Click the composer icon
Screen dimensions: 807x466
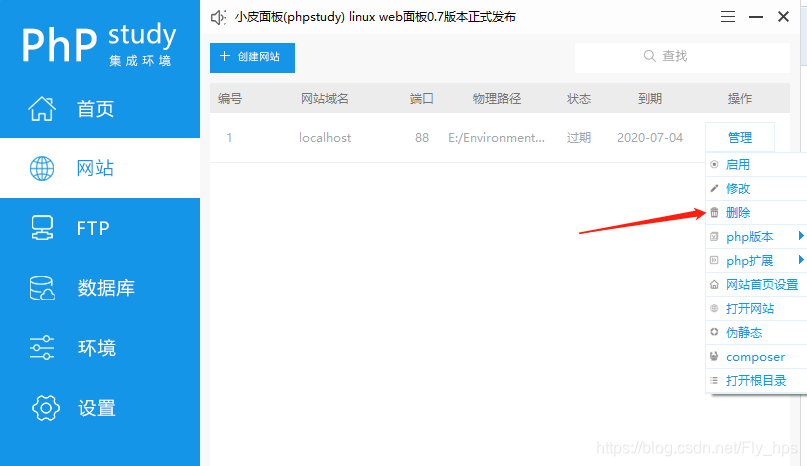(x=714, y=356)
